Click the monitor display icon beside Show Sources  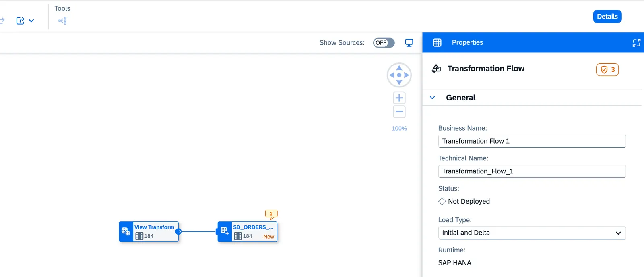[409, 43]
